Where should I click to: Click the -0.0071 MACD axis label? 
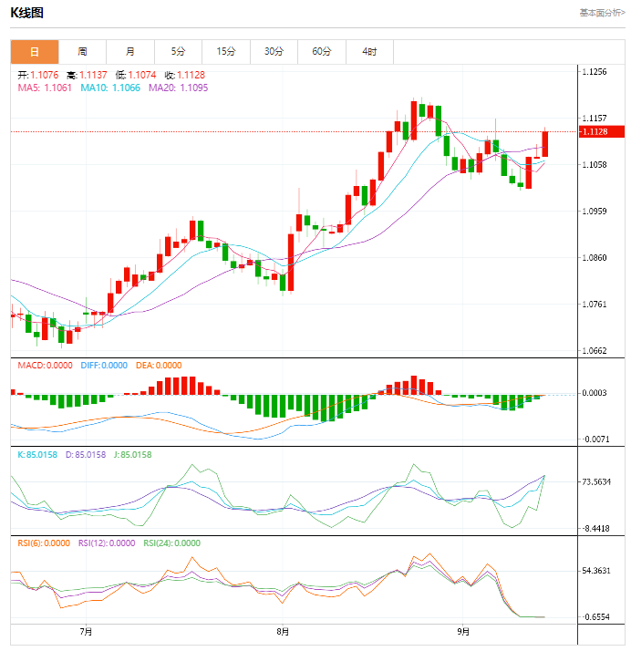click(x=595, y=439)
